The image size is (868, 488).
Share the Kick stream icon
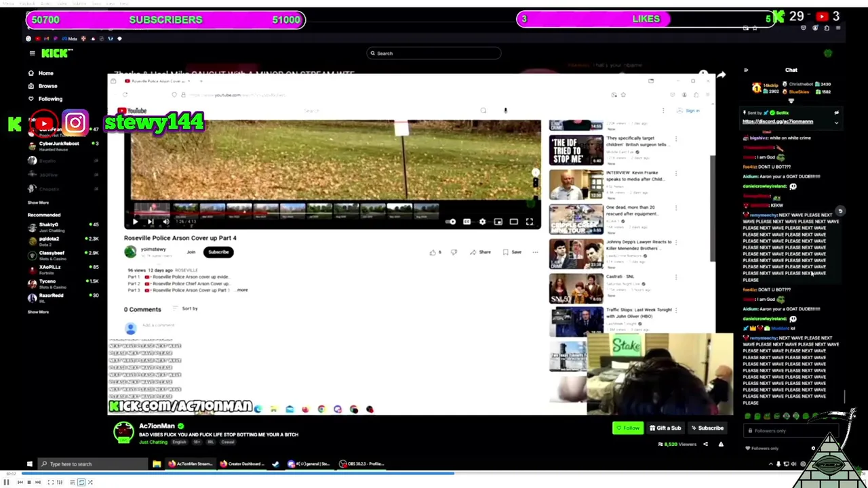(x=705, y=445)
